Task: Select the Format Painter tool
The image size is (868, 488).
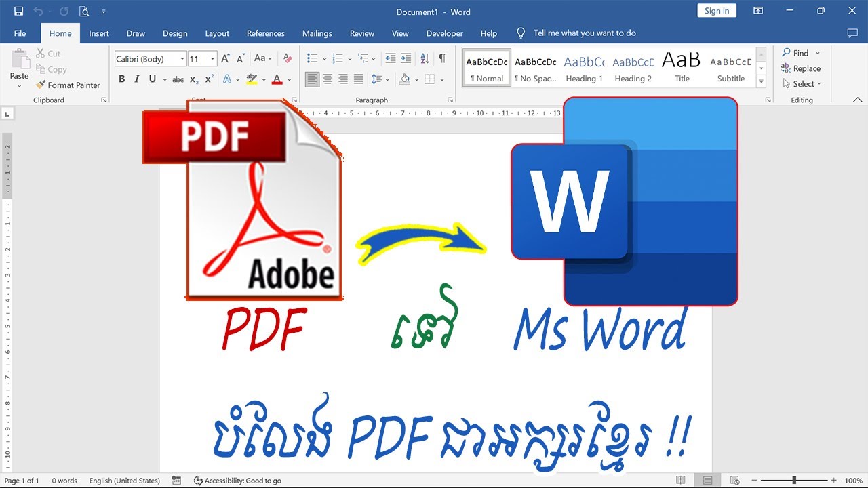Action: tap(68, 85)
